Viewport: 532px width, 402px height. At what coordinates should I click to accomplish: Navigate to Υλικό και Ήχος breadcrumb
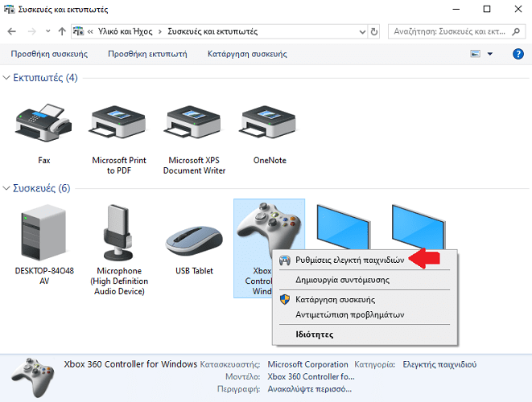(x=125, y=31)
